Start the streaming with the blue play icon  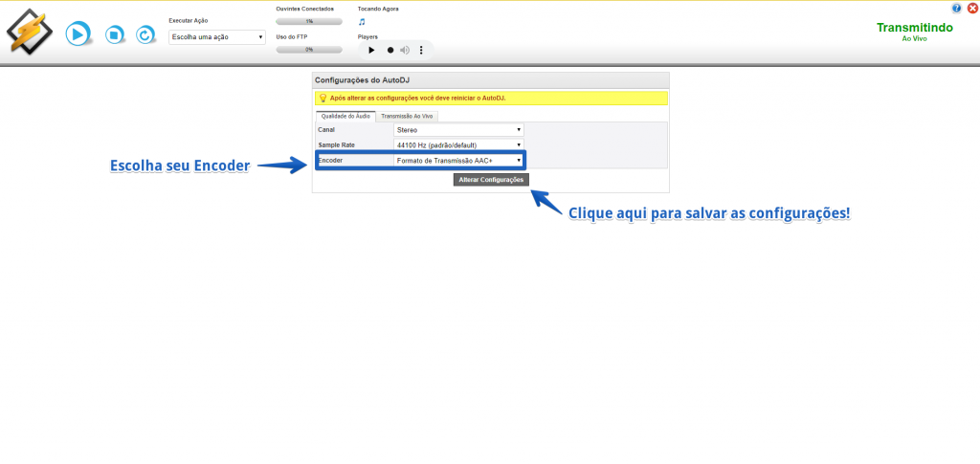[x=78, y=34]
